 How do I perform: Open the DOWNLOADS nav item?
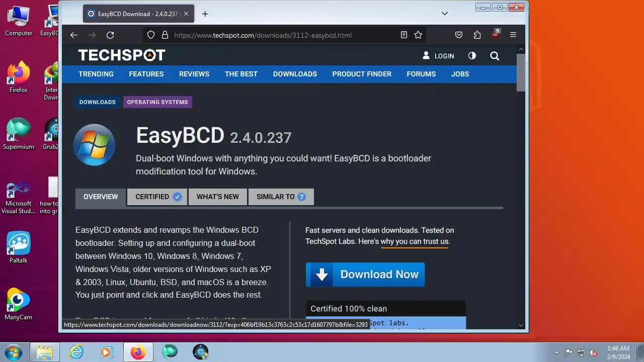pyautogui.click(x=295, y=74)
